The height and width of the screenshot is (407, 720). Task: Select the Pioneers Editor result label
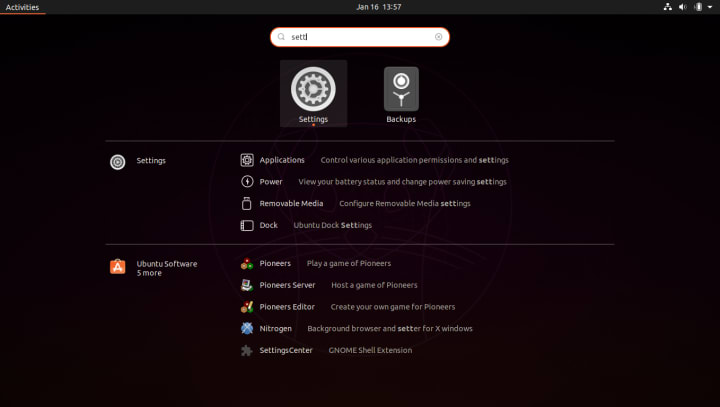[287, 306]
